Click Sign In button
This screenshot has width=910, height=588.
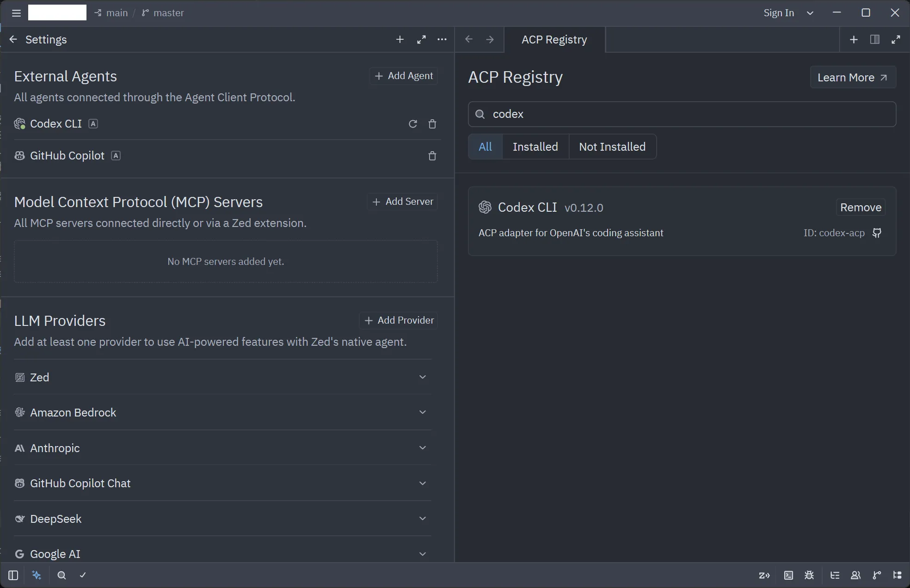[x=779, y=13]
